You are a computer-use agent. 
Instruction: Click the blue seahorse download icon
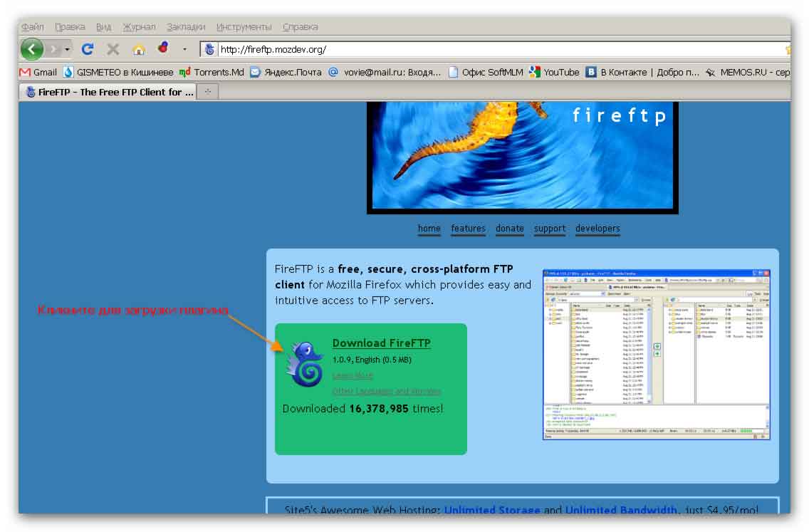click(305, 365)
